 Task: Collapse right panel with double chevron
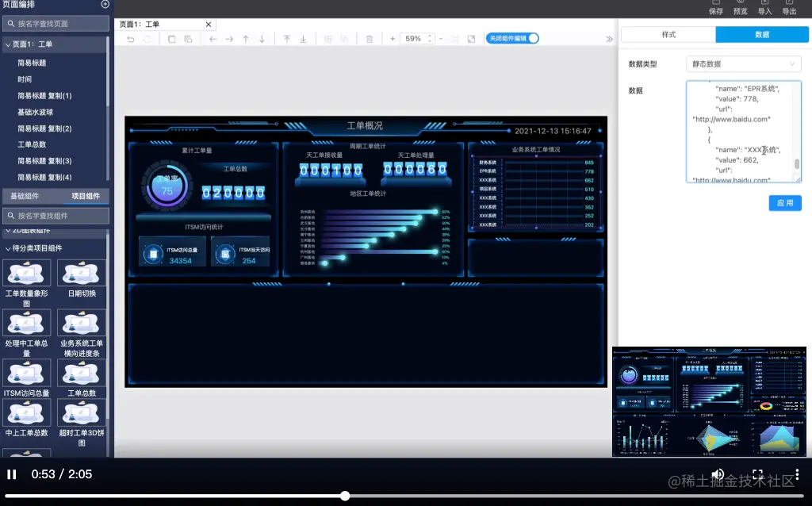(x=610, y=39)
